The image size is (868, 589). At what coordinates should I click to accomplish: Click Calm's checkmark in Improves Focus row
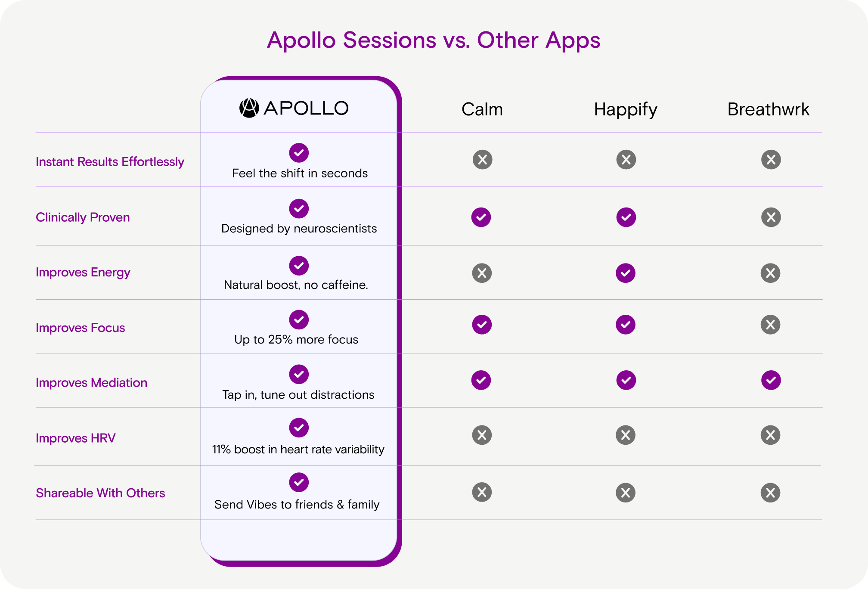(x=482, y=325)
